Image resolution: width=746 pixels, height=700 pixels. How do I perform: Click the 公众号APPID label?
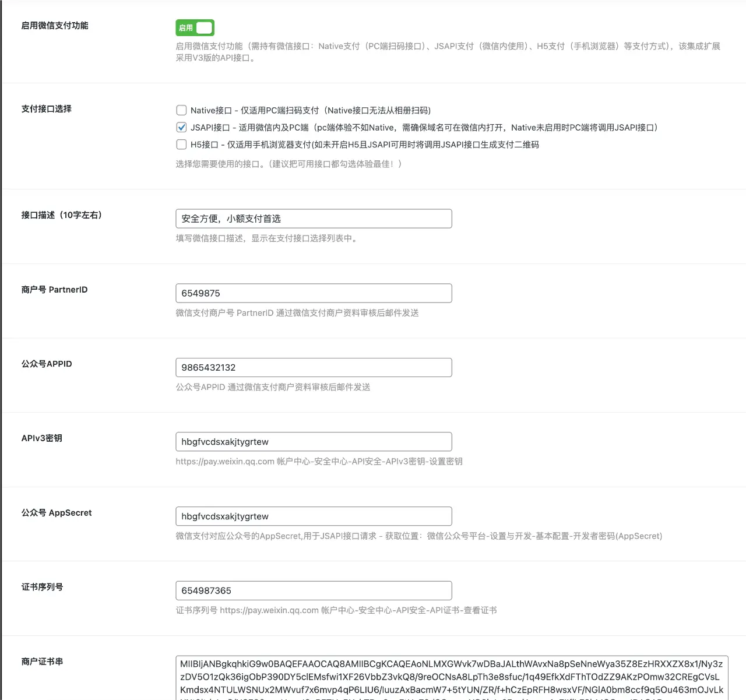[47, 364]
